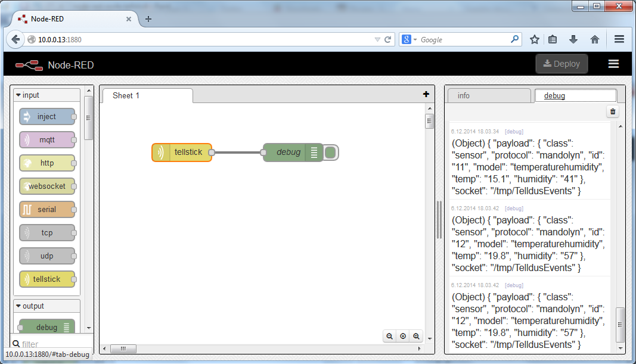This screenshot has width=636, height=364.
Task: Click the tellstick node output port
Action: click(212, 153)
